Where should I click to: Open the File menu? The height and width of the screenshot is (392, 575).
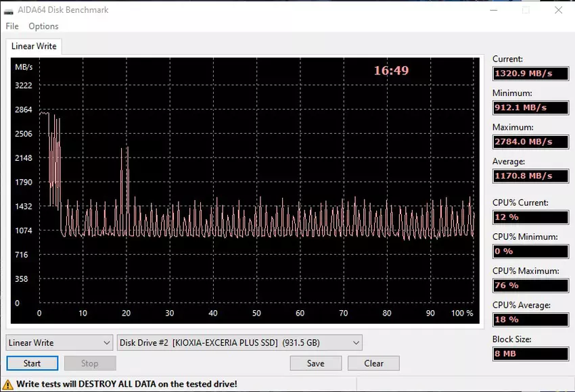(11, 26)
